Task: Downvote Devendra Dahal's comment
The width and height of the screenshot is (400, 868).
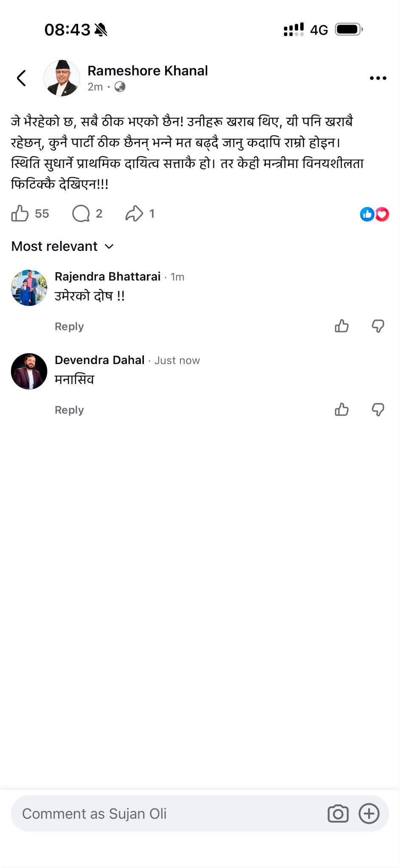Action: [378, 409]
